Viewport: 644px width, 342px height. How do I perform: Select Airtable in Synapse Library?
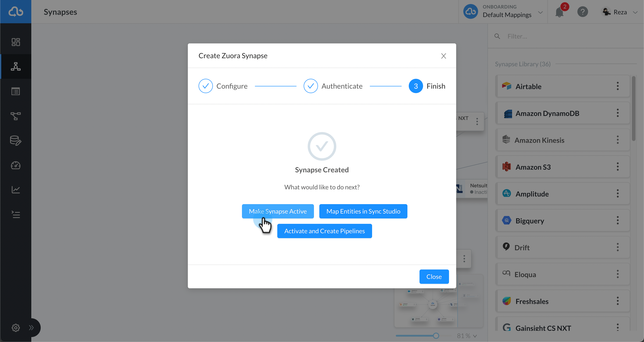coord(562,86)
